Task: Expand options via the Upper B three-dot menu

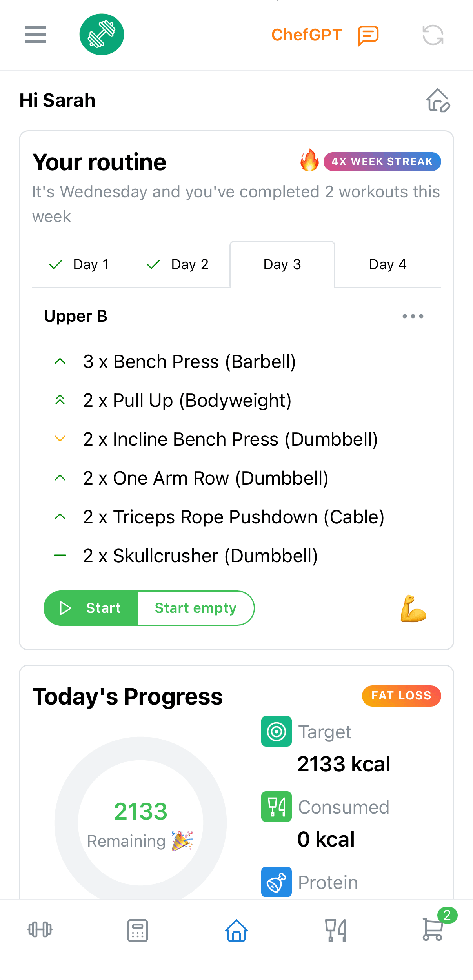Action: click(413, 316)
